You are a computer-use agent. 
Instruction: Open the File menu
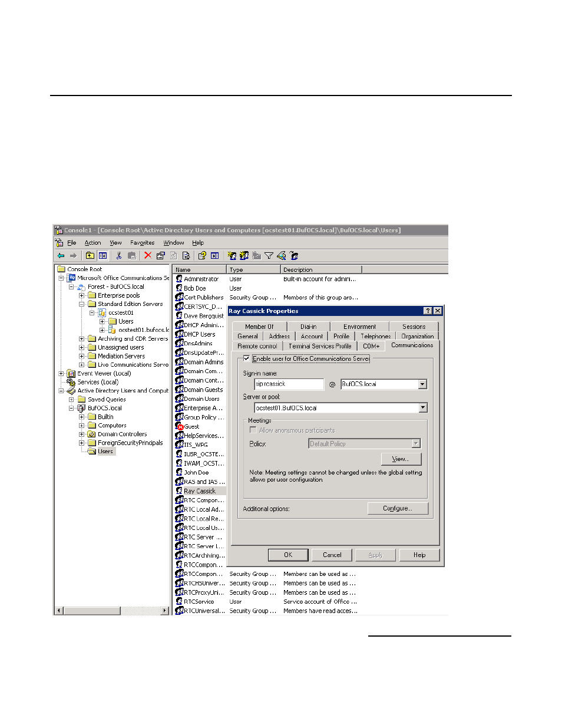(x=71, y=243)
